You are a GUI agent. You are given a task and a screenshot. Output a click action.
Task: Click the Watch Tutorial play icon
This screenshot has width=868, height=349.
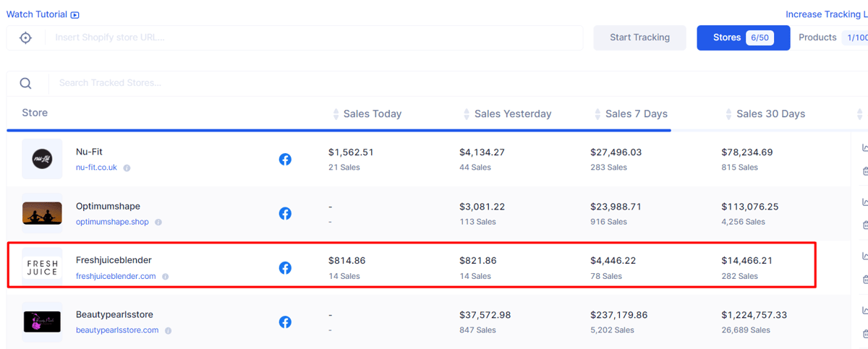(75, 15)
